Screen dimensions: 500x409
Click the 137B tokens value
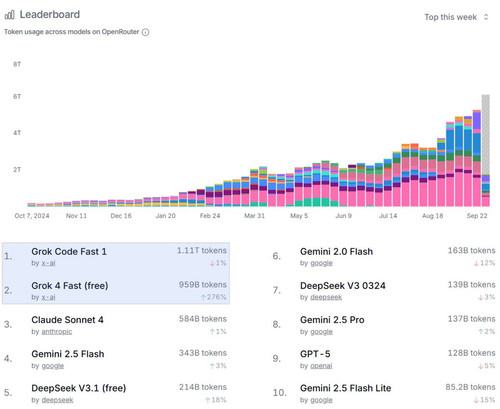pos(471,319)
